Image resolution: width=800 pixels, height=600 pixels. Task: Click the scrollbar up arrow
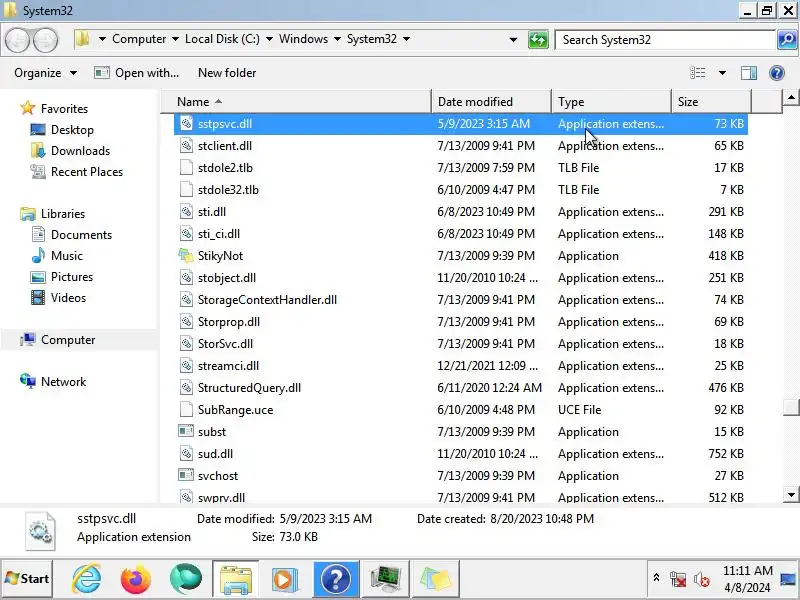coord(791,97)
